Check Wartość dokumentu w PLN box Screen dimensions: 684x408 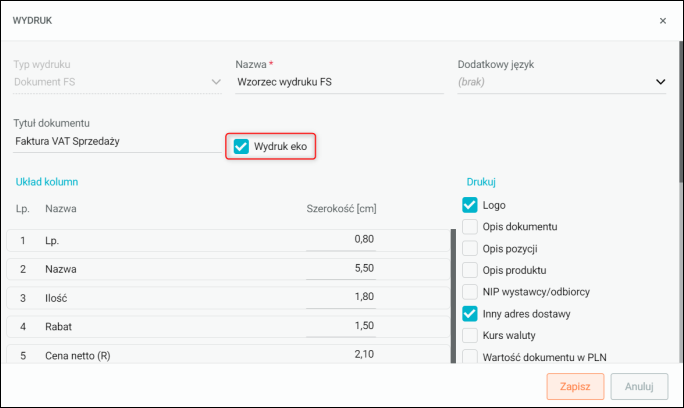coord(470,357)
